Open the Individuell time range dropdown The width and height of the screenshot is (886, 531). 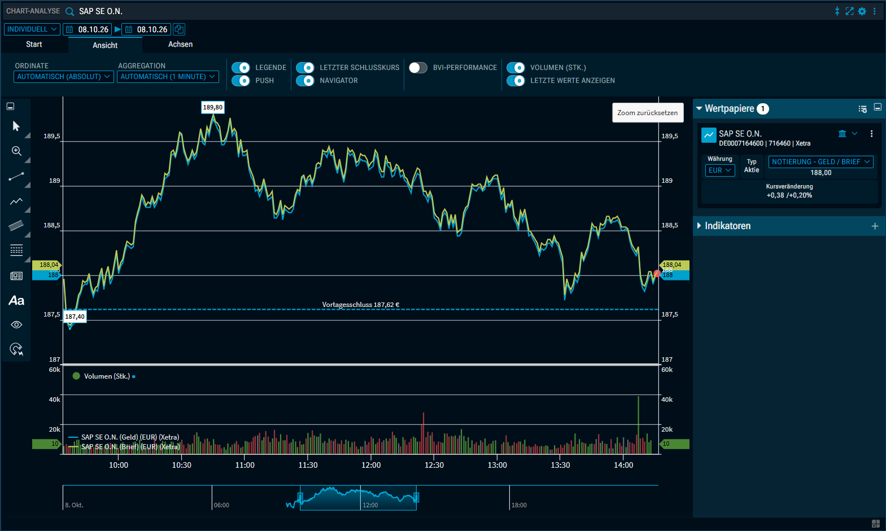click(32, 29)
